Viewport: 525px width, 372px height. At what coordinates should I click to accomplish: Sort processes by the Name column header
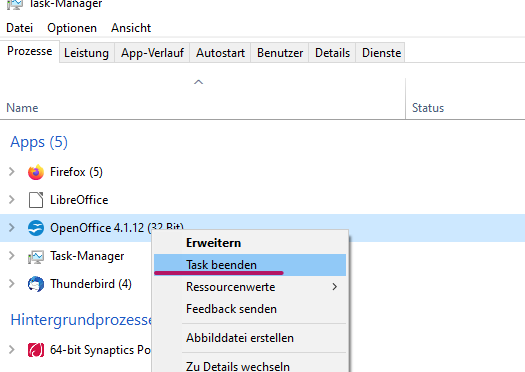coord(22,108)
